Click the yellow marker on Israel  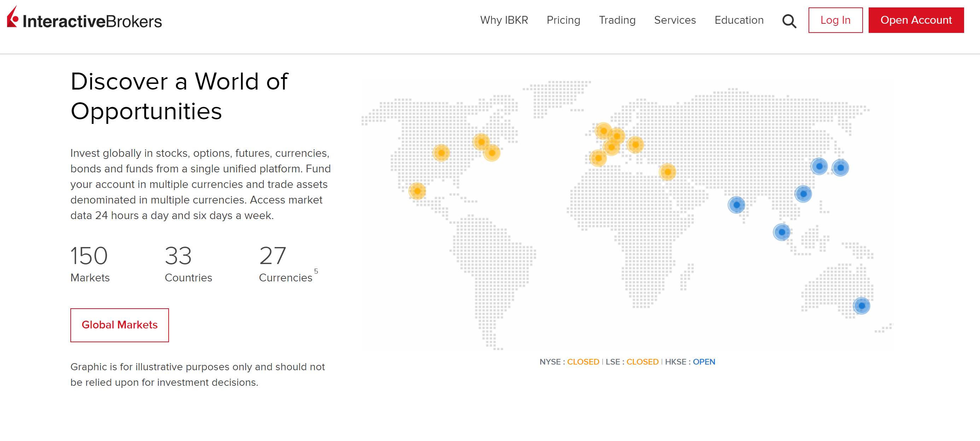pos(667,172)
